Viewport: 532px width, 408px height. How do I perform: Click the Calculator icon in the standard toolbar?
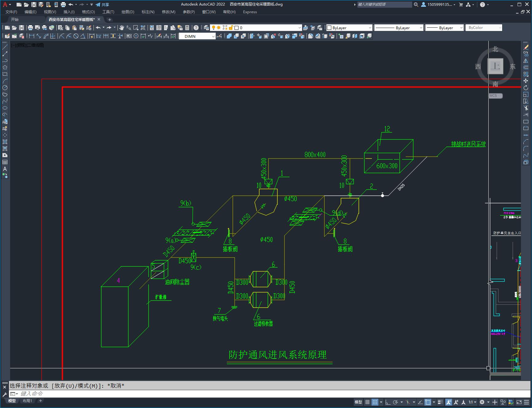pyautogui.click(x=187, y=28)
